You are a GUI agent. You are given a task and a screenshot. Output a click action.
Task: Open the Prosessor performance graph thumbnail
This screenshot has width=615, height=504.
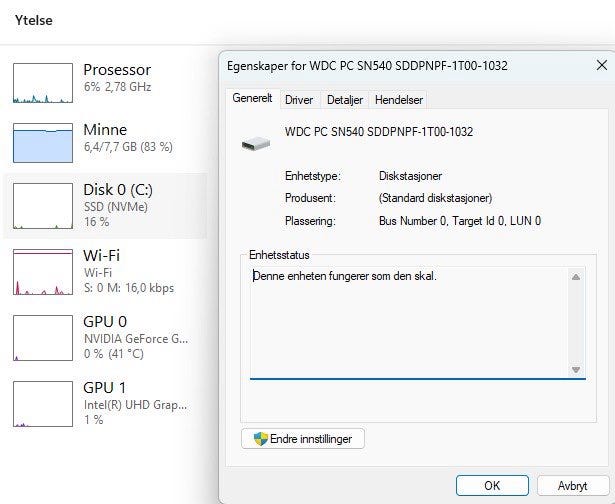click(x=43, y=83)
